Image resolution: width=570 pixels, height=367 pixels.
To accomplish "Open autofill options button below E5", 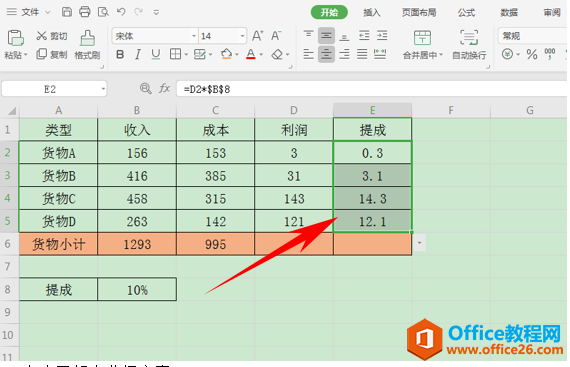I will coord(419,243).
